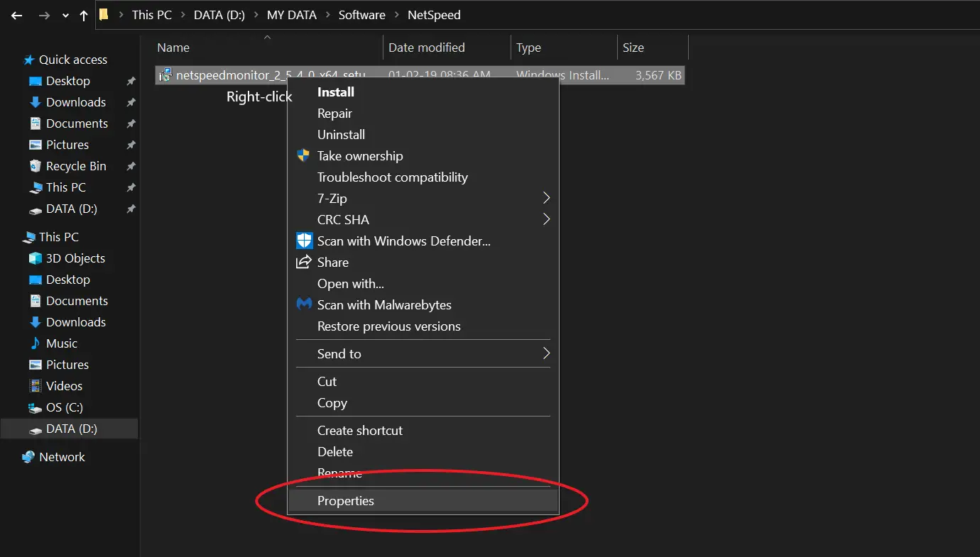The image size is (980, 557).
Task: Navigate to This PC in the breadcrumb
Action: click(151, 15)
